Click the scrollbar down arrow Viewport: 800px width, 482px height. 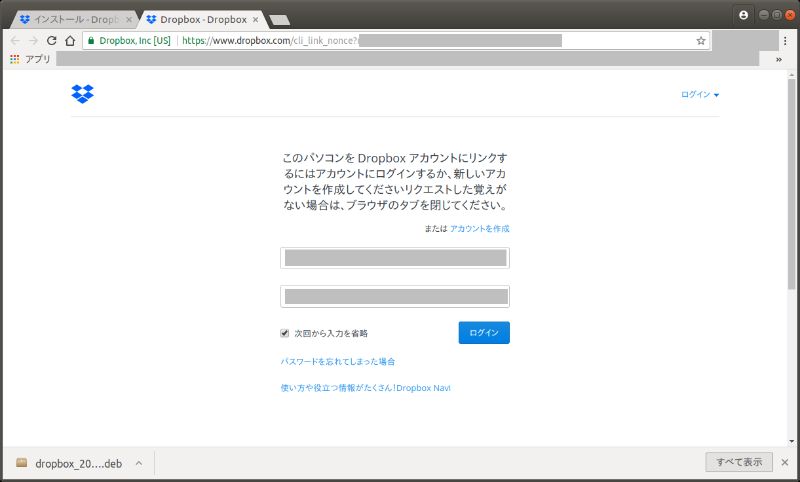tap(791, 442)
